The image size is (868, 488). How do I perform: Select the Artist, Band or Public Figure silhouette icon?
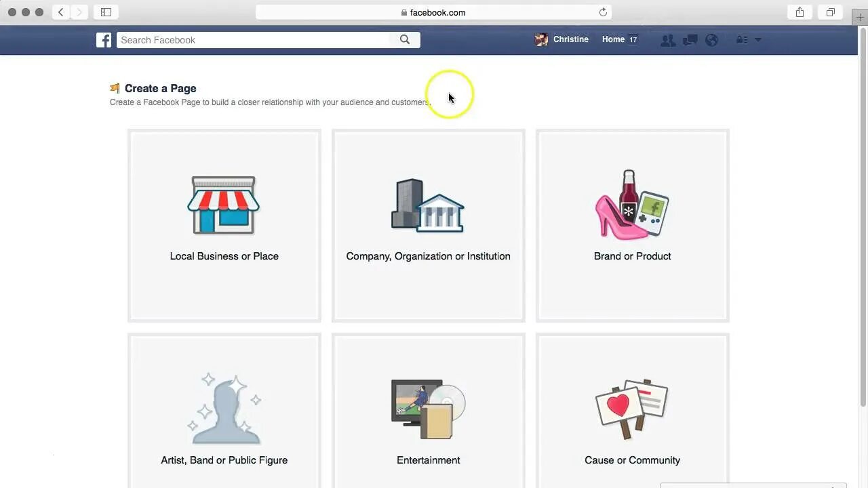[x=224, y=409]
